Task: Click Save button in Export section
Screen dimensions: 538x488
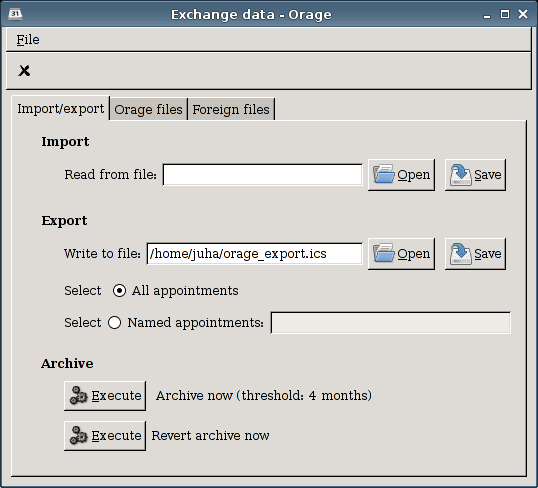Action: point(475,254)
